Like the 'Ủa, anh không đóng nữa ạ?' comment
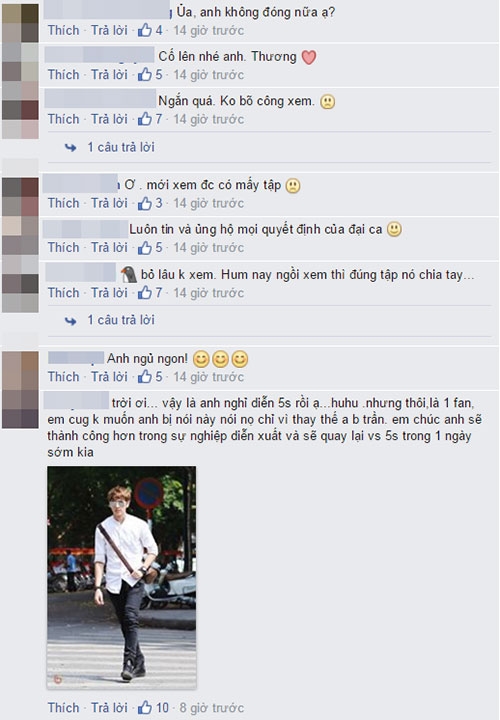Screen dimensions: 500x720 (x=63, y=30)
